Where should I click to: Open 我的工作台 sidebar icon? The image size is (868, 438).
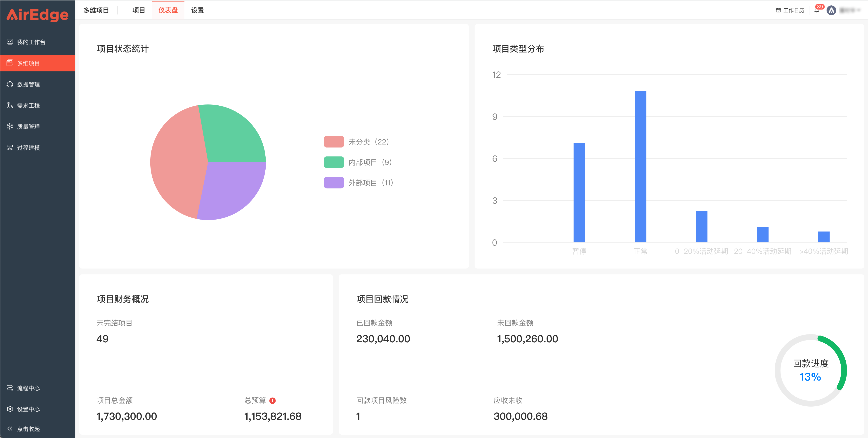(x=10, y=42)
